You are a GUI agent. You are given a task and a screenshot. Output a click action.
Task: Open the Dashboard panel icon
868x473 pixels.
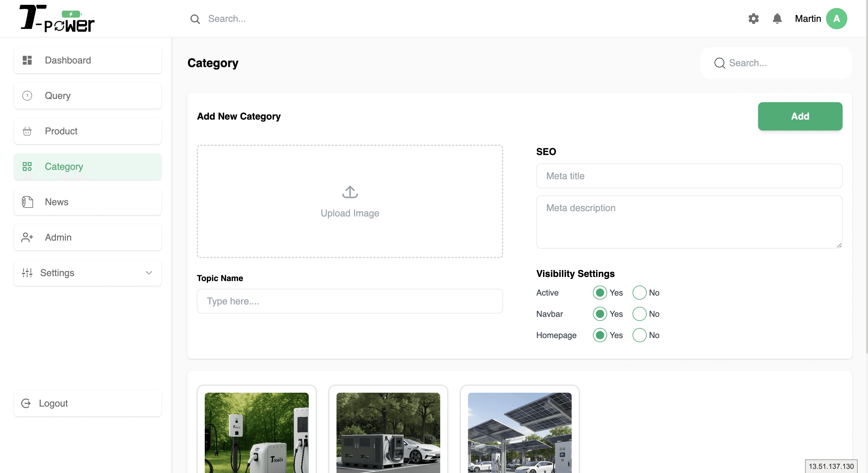[x=27, y=60]
